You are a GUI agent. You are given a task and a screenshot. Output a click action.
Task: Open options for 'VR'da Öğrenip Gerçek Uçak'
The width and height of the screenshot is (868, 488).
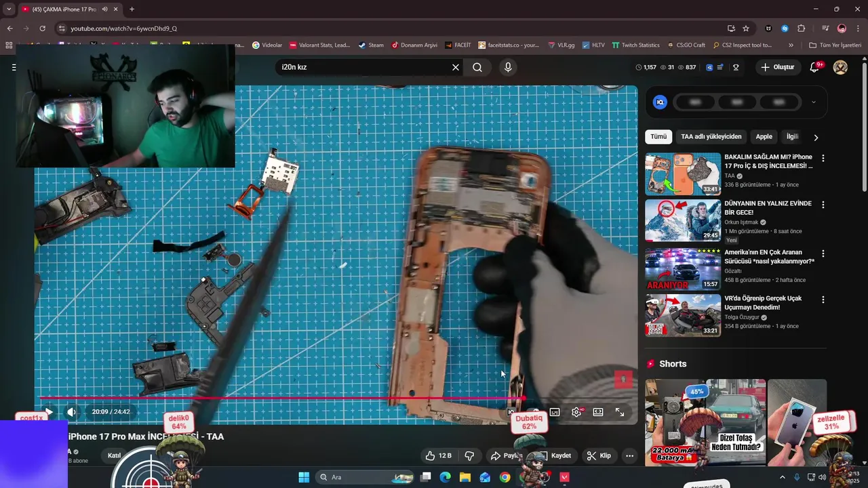tap(823, 300)
